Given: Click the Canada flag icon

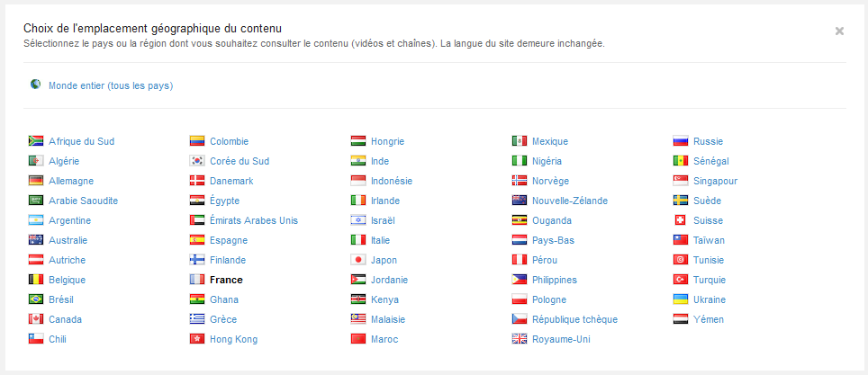Looking at the screenshot, I should (x=36, y=319).
